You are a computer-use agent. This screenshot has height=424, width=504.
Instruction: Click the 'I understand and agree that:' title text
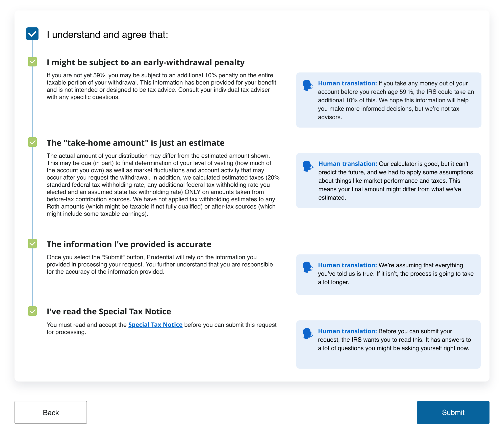click(107, 35)
